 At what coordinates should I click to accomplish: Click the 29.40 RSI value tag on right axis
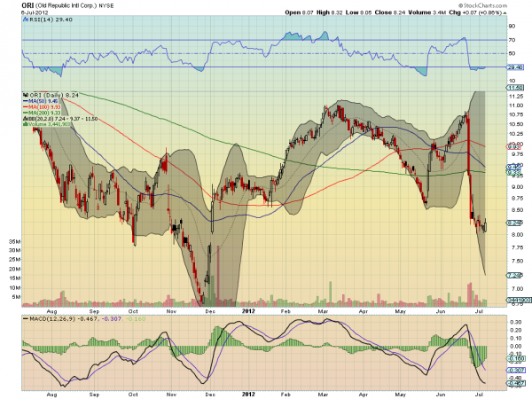[x=515, y=67]
